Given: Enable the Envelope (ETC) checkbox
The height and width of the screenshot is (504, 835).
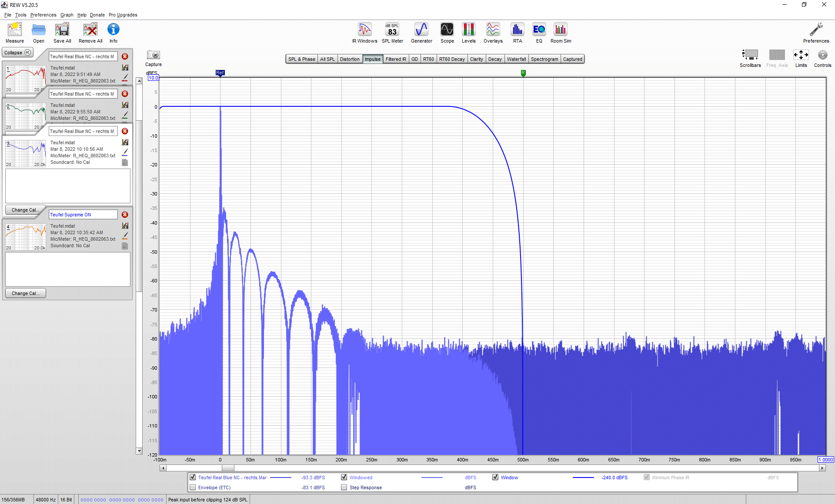Looking at the screenshot, I should pyautogui.click(x=193, y=487).
